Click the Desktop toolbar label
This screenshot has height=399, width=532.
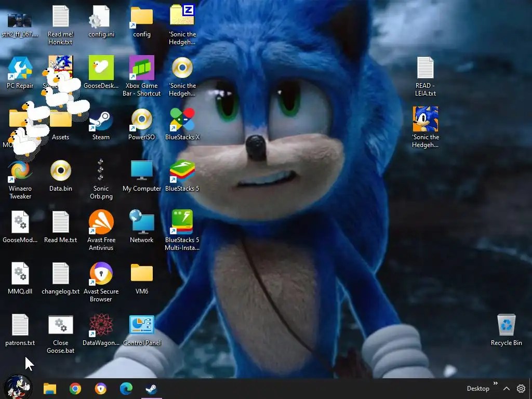478,389
